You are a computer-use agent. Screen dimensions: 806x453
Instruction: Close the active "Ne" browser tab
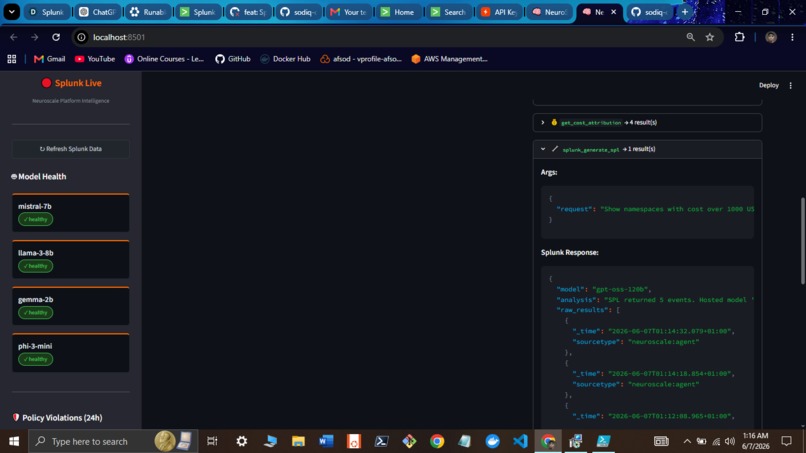click(613, 12)
